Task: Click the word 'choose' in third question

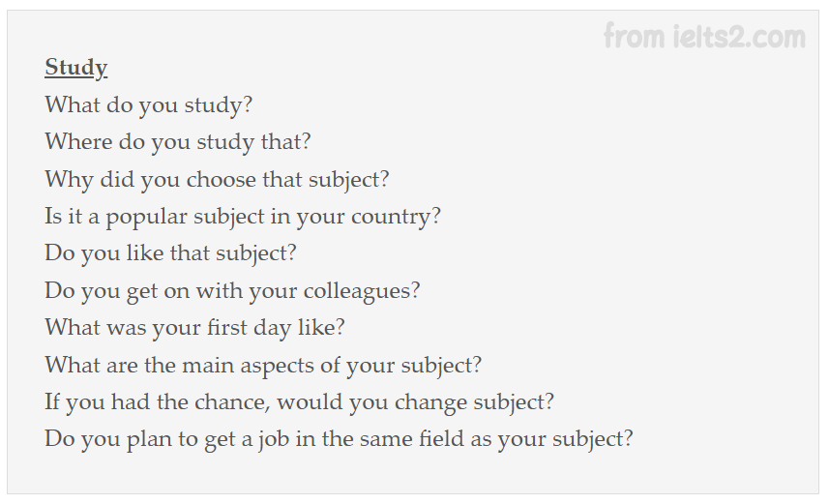Action: [221, 179]
